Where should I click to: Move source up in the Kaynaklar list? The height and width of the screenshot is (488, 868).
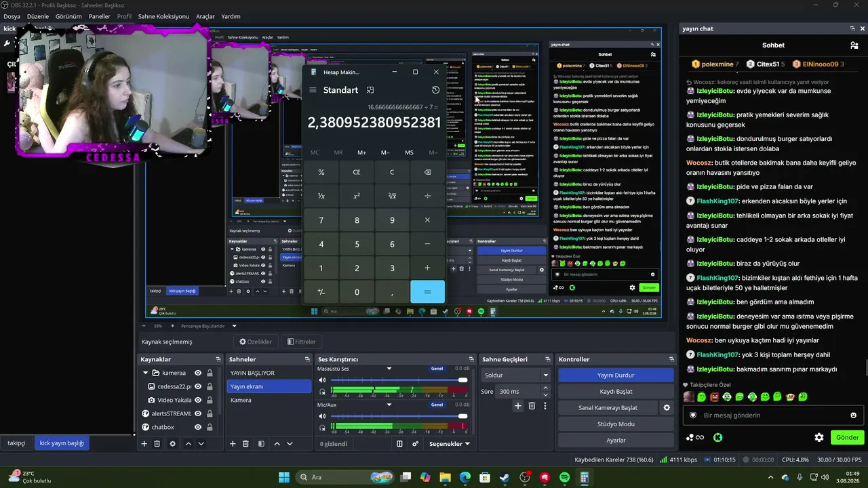click(x=189, y=444)
